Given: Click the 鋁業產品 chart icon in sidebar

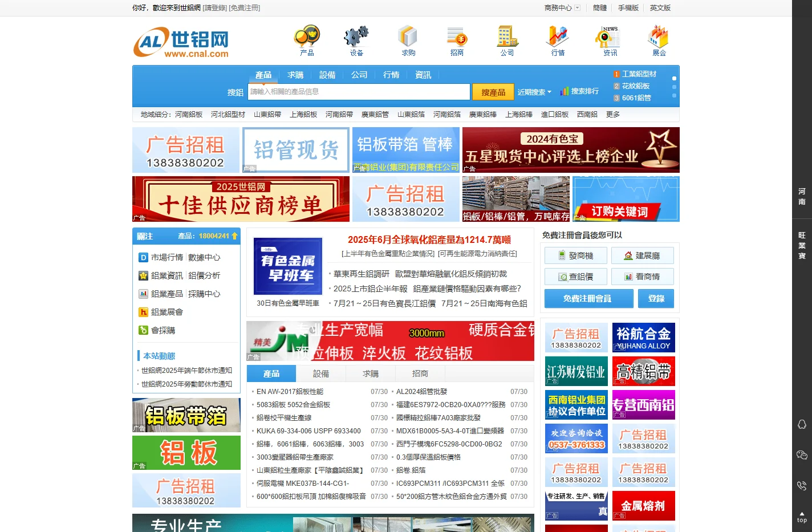Looking at the screenshot, I should tap(144, 294).
